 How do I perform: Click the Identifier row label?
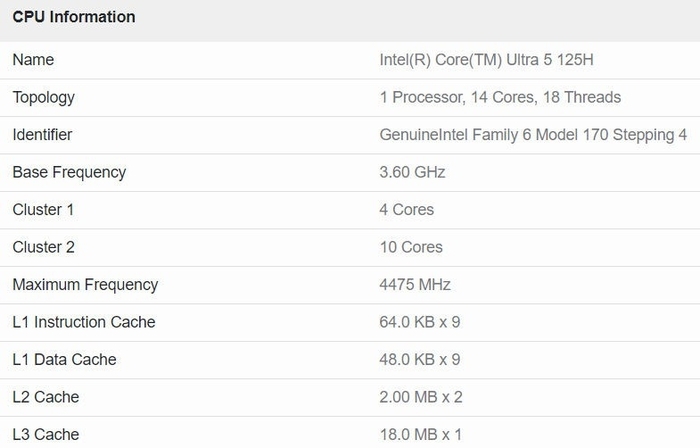coord(42,135)
